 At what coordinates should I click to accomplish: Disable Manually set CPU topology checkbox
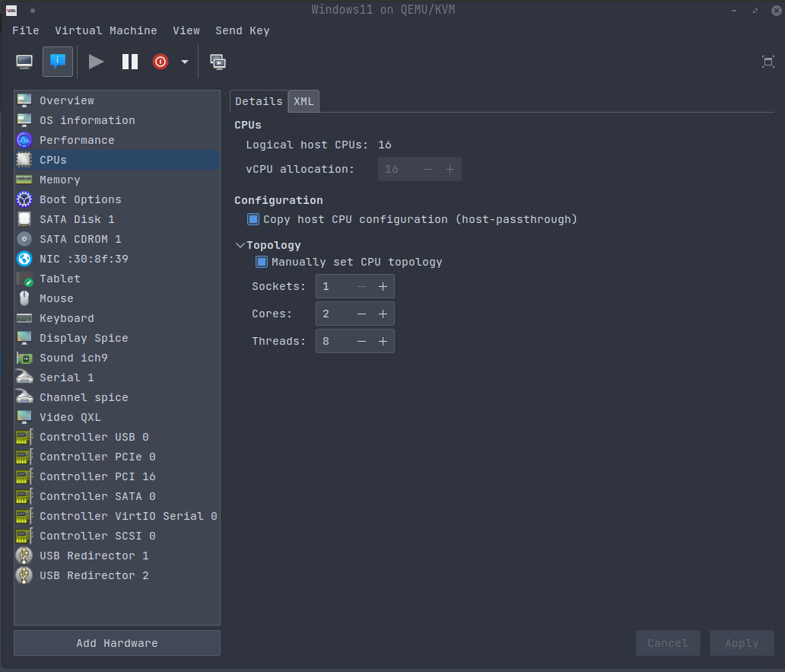pyautogui.click(x=262, y=262)
